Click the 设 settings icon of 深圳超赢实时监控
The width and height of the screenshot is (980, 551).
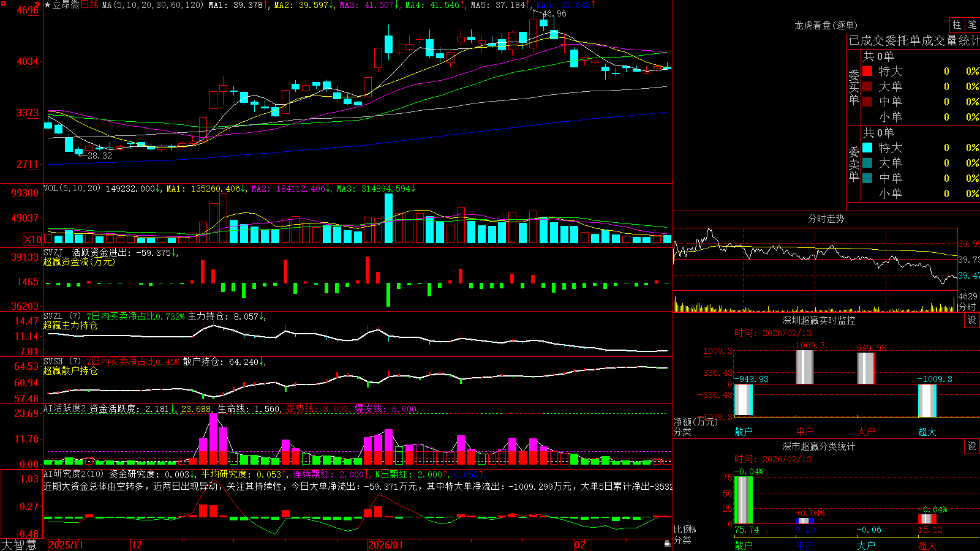[972, 320]
